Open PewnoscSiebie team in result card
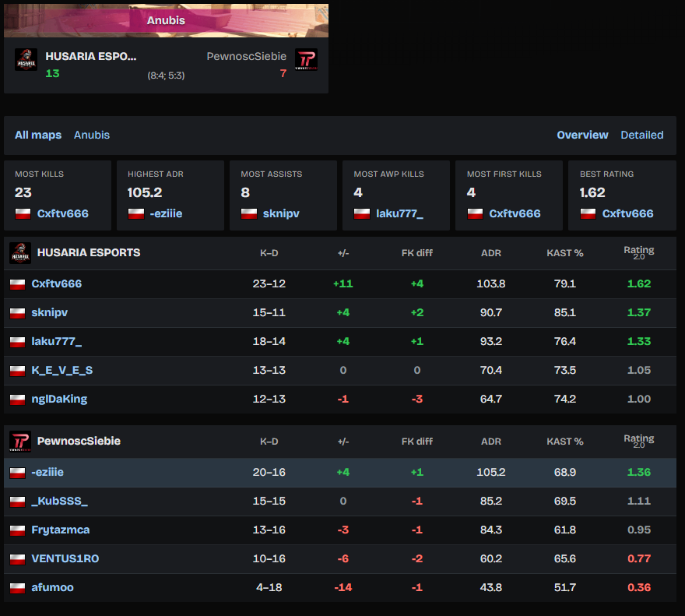This screenshot has width=685, height=616. pos(247,56)
